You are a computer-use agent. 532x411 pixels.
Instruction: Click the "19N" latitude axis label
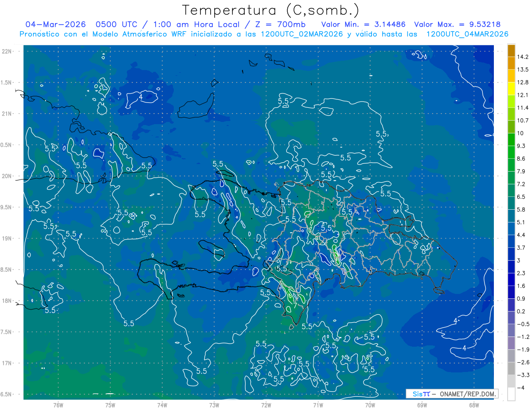tap(7, 239)
